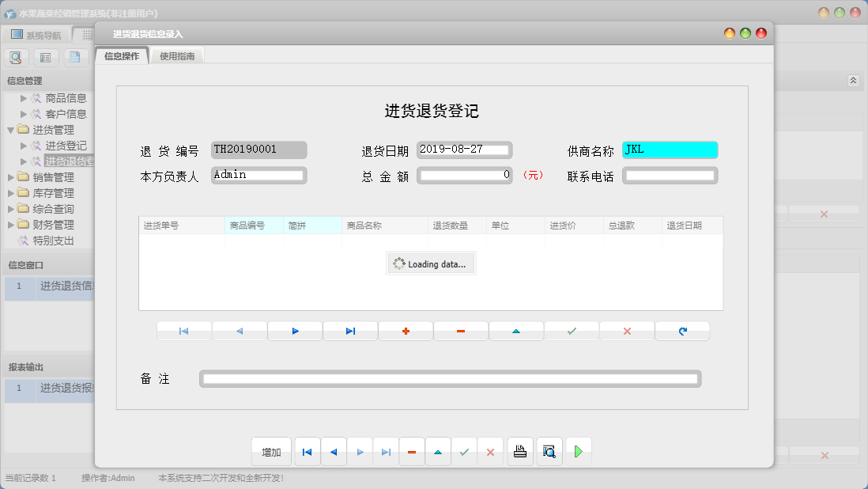The height and width of the screenshot is (489, 868).
Task: Click the red cancel cross icon
Action: (627, 331)
